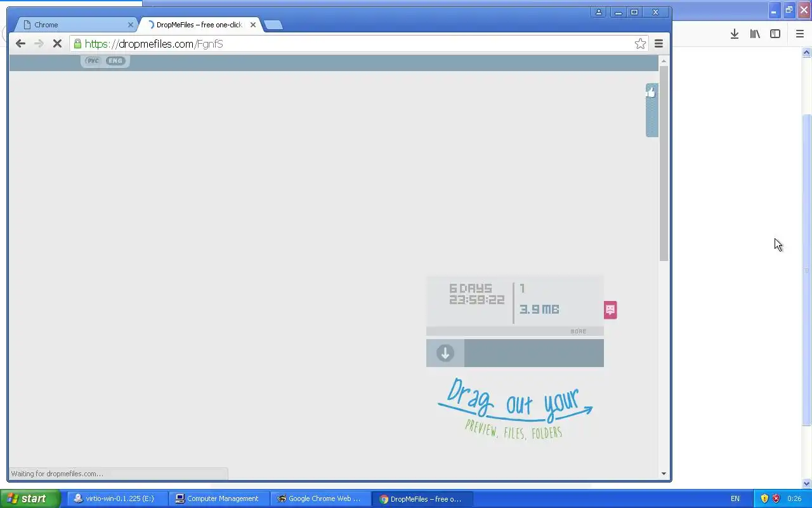Switch to "Google Chrome Web ..." taskbar item

(x=320, y=498)
